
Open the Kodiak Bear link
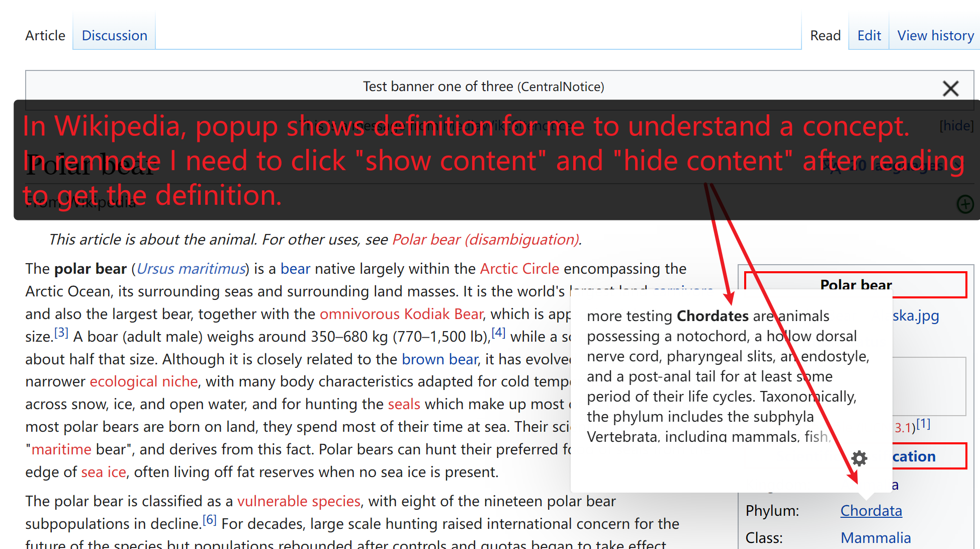pyautogui.click(x=443, y=314)
